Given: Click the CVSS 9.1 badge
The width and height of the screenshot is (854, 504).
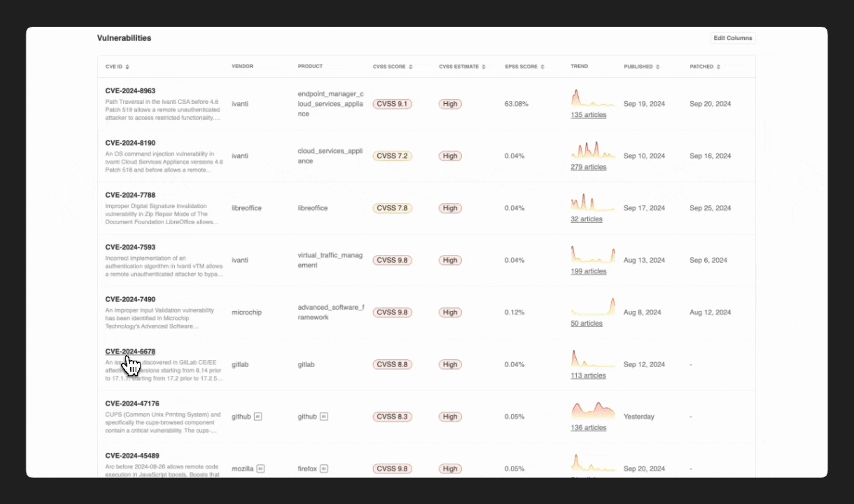Looking at the screenshot, I should 392,104.
